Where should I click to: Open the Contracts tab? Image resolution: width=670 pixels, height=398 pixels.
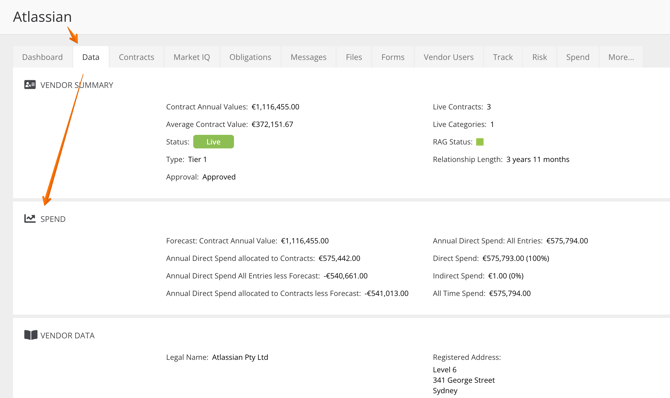136,57
